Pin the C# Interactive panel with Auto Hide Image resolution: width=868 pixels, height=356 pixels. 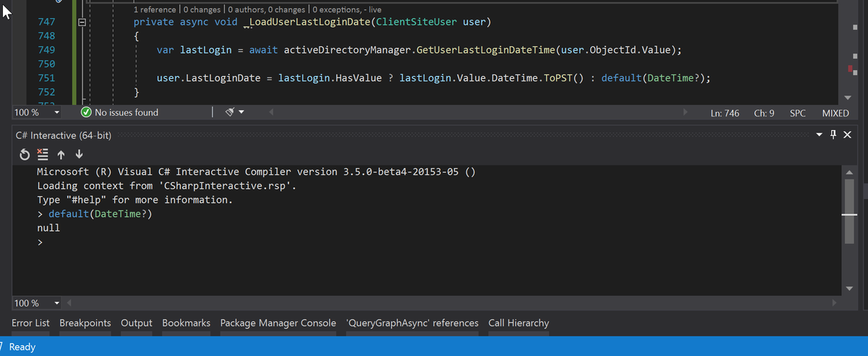[x=833, y=135]
